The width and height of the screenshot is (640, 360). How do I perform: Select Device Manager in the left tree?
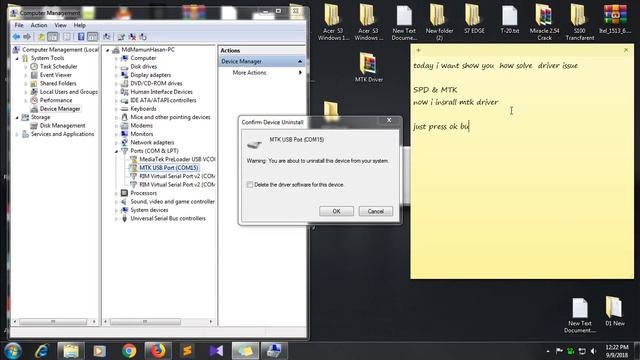click(60, 109)
